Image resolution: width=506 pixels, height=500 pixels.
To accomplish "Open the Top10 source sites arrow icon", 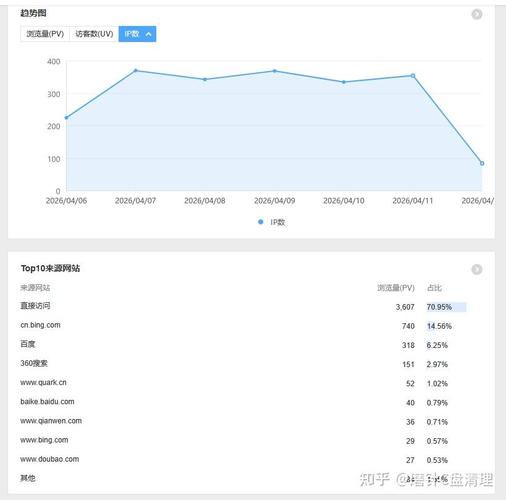I will tap(477, 269).
